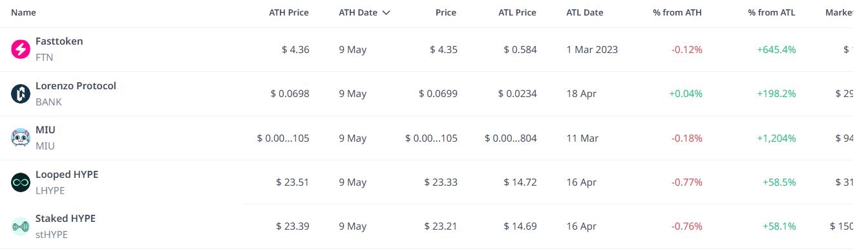The height and width of the screenshot is (251, 868).
Task: Click the stHYPE ticker symbol
Action: coord(51,234)
